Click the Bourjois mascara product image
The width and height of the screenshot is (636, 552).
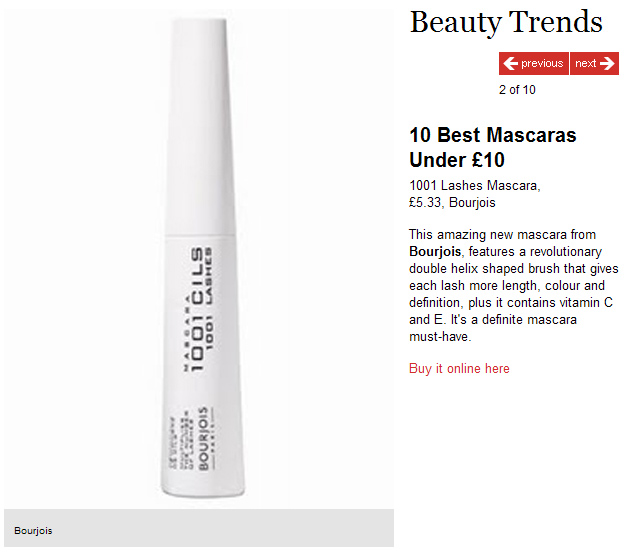[x=199, y=258]
